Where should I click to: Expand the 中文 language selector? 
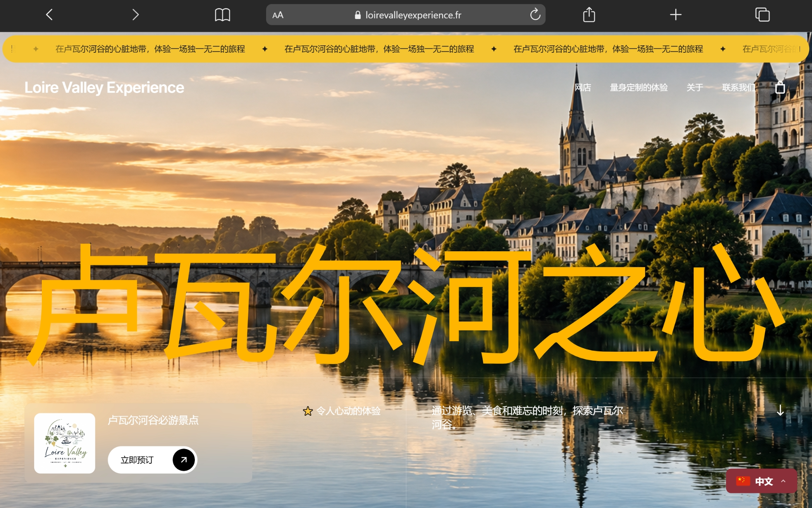[761, 481]
